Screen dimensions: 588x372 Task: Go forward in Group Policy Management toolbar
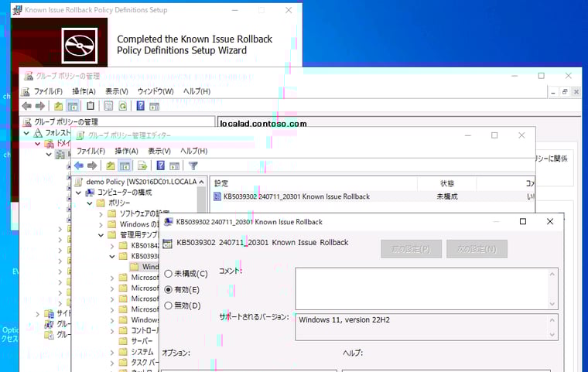(x=40, y=106)
